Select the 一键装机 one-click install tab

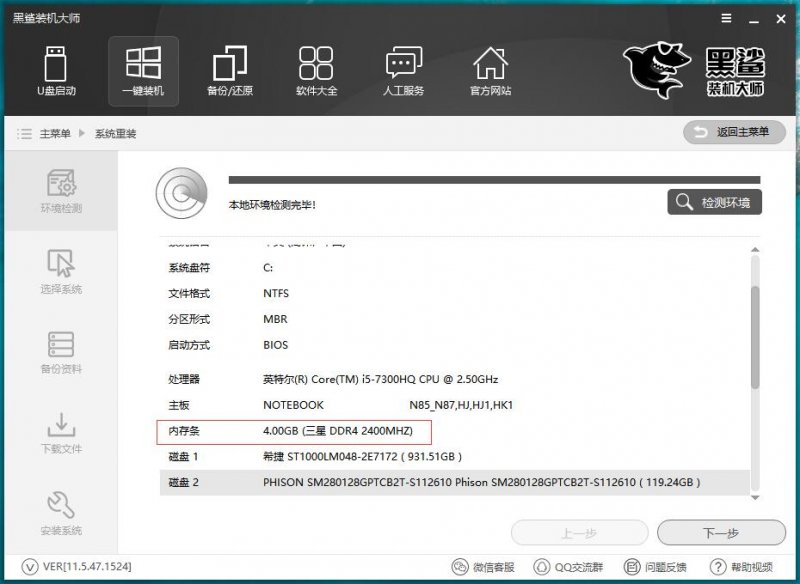pos(143,71)
